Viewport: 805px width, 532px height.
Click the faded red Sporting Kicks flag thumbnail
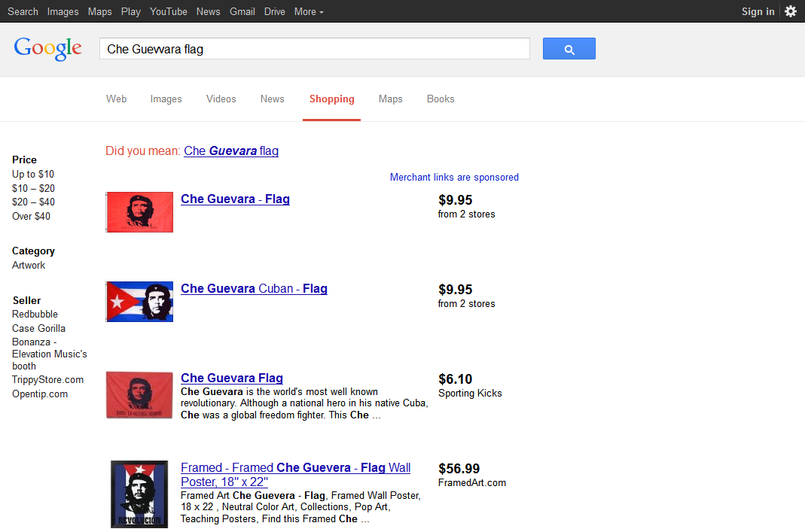pos(139,395)
